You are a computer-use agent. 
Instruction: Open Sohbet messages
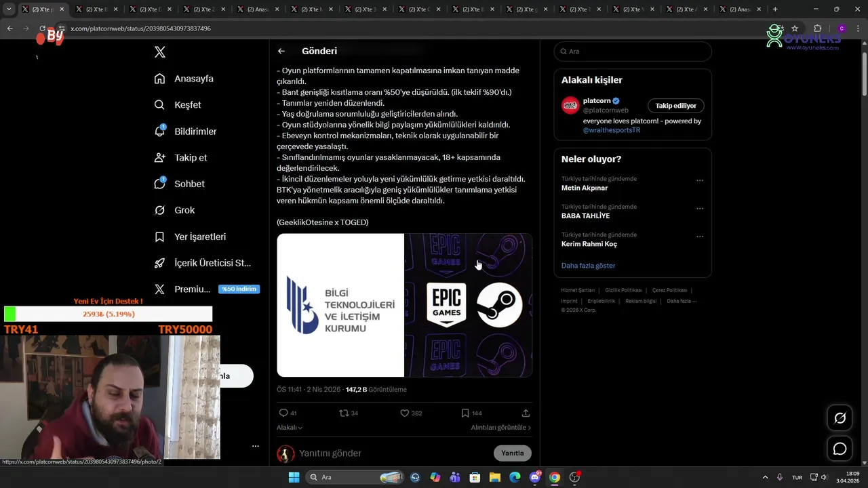point(179,184)
